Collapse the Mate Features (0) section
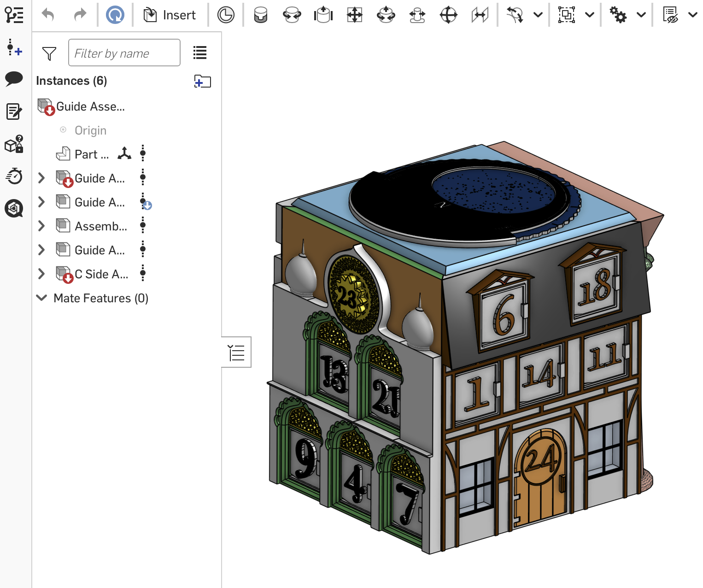Screen dimensions: 703x588 pos(41,298)
